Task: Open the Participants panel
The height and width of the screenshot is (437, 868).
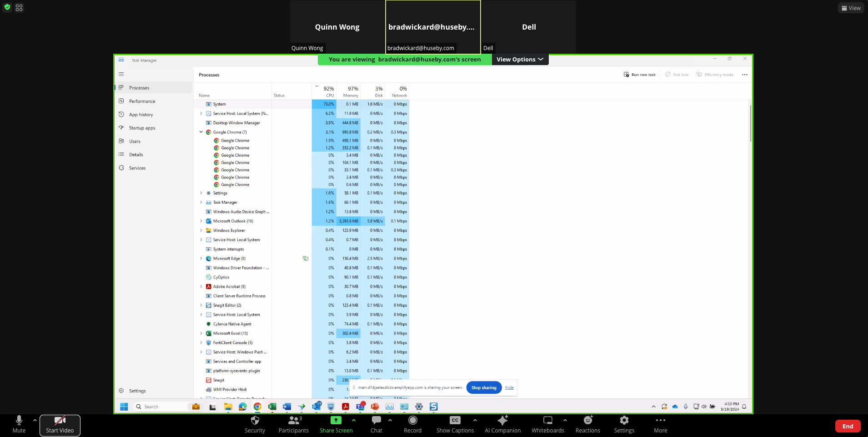Action: pyautogui.click(x=294, y=425)
